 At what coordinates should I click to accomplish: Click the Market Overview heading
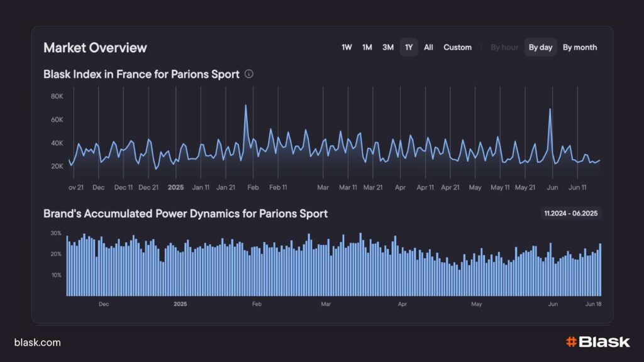pos(95,48)
